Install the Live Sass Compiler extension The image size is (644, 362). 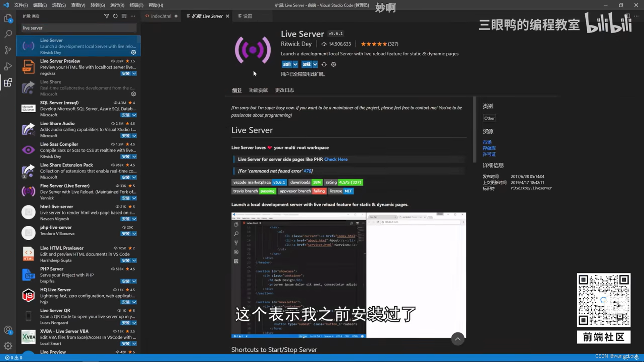[x=126, y=157]
